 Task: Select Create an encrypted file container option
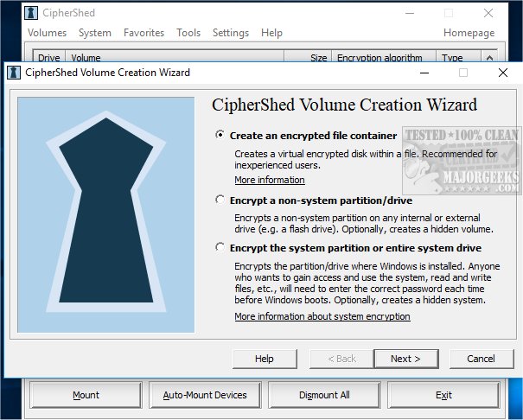tap(220, 136)
